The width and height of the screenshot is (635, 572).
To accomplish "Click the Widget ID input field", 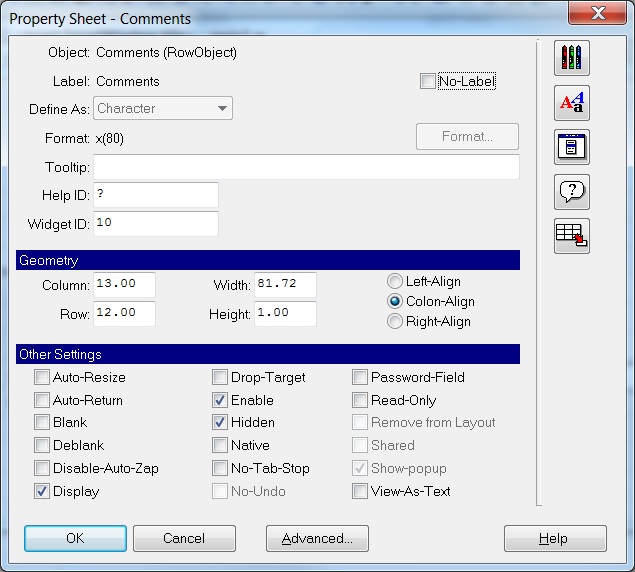I will click(156, 224).
